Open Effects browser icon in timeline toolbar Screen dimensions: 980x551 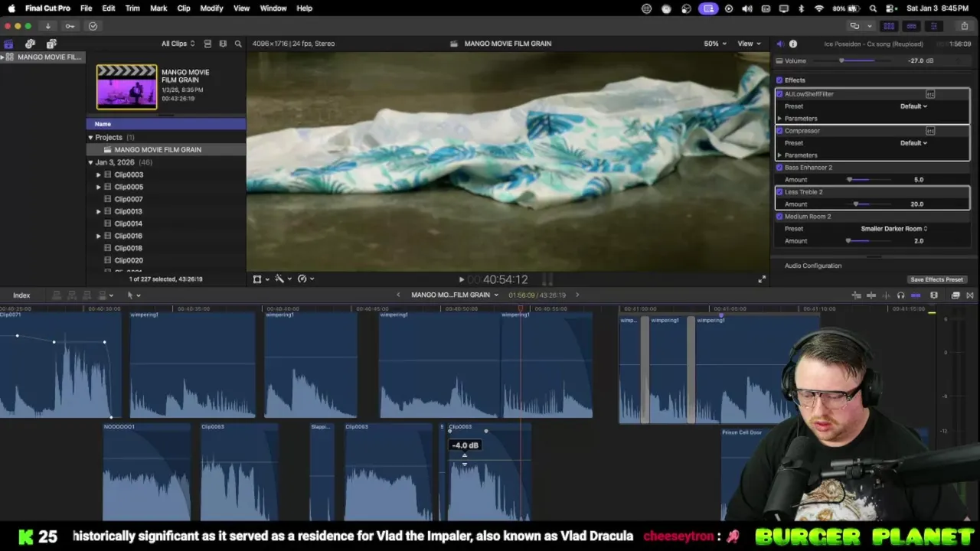(x=955, y=295)
